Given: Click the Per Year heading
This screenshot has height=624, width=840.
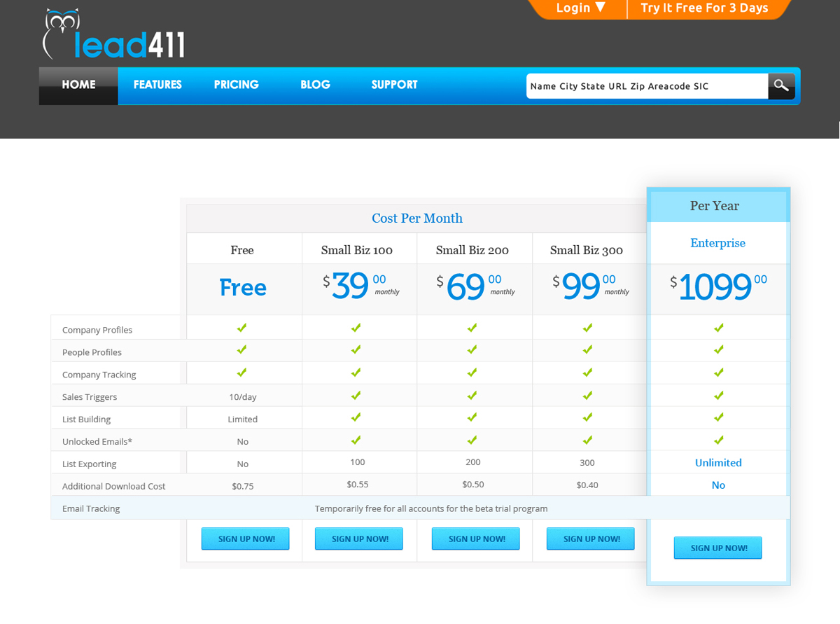Looking at the screenshot, I should [x=715, y=206].
